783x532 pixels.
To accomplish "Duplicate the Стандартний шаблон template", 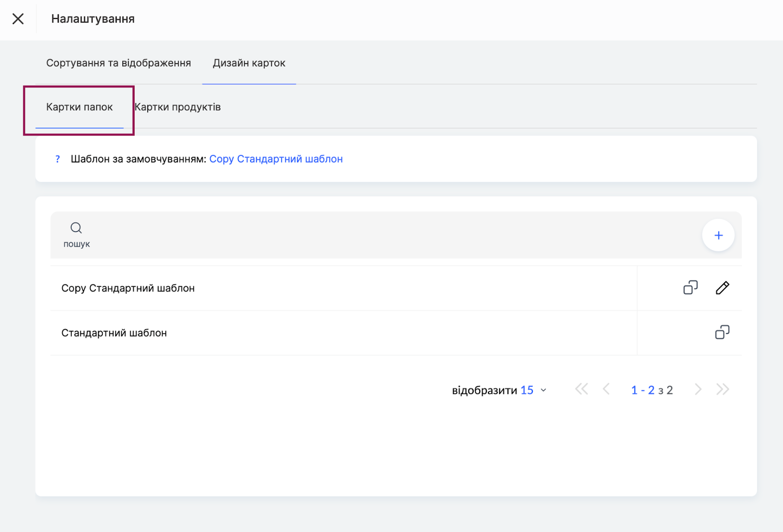I will [722, 333].
